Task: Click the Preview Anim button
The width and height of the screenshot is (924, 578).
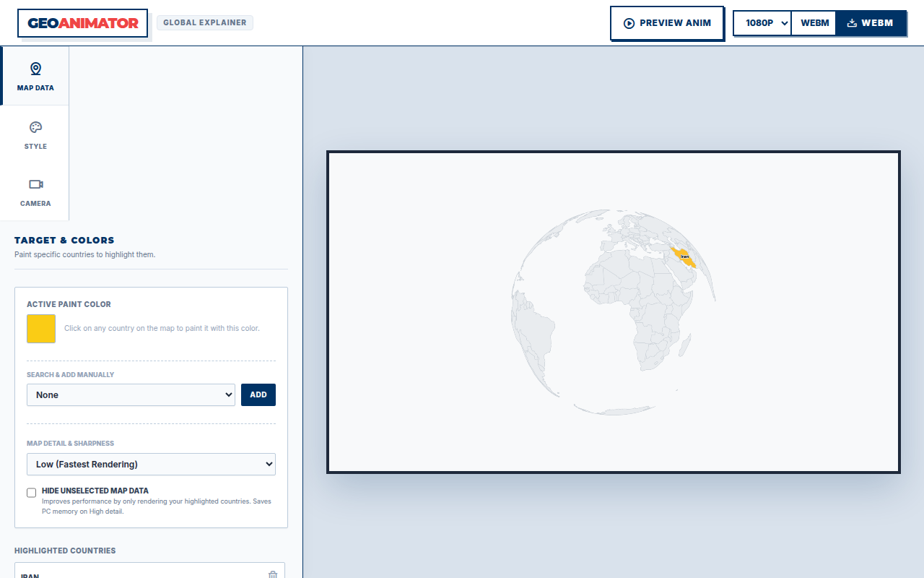Action: coord(667,23)
